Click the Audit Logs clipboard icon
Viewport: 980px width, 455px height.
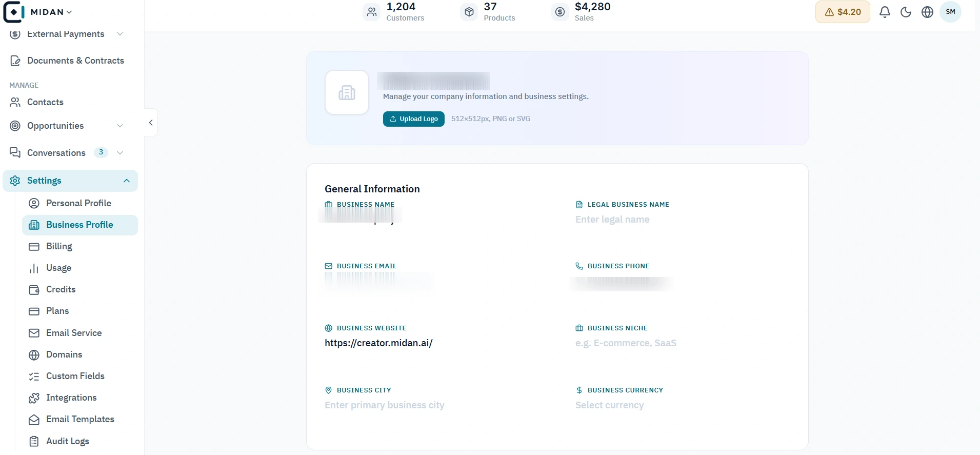34,441
